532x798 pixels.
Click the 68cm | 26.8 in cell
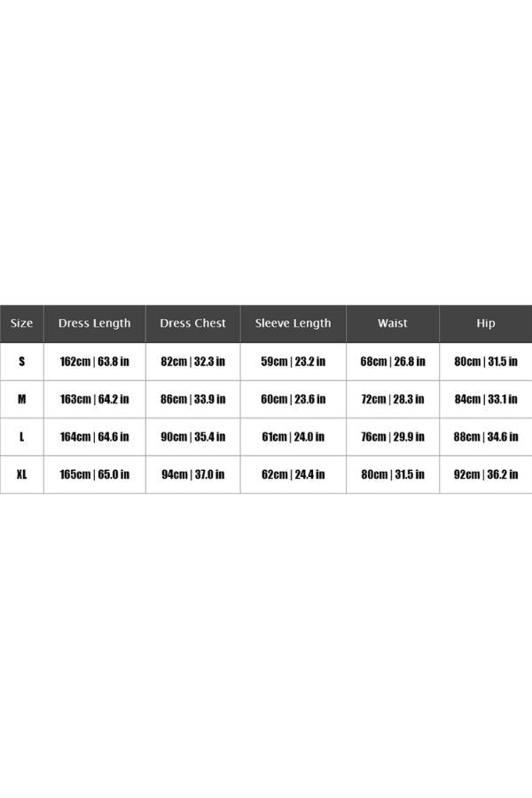392,362
